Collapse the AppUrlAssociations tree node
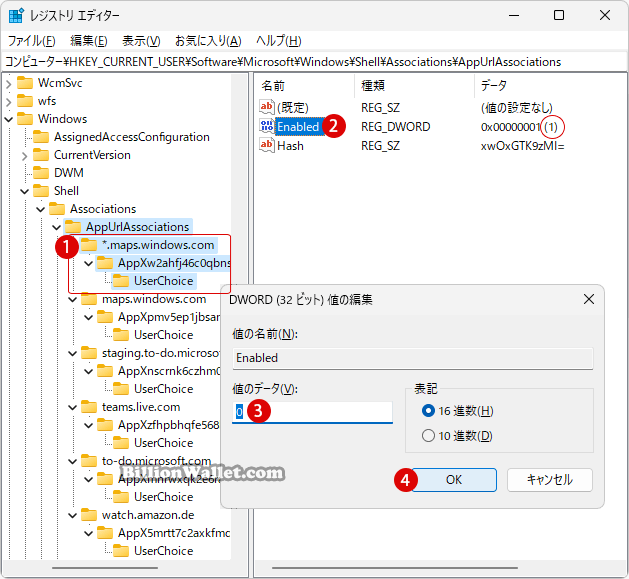 (x=57, y=227)
